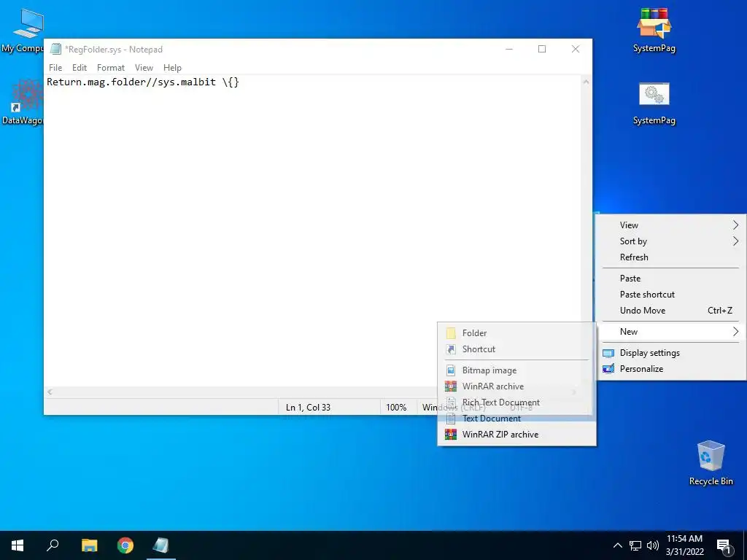Viewport: 747px width, 560px height.
Task: Select Paste shortcut in the context menu
Action: [671, 295]
